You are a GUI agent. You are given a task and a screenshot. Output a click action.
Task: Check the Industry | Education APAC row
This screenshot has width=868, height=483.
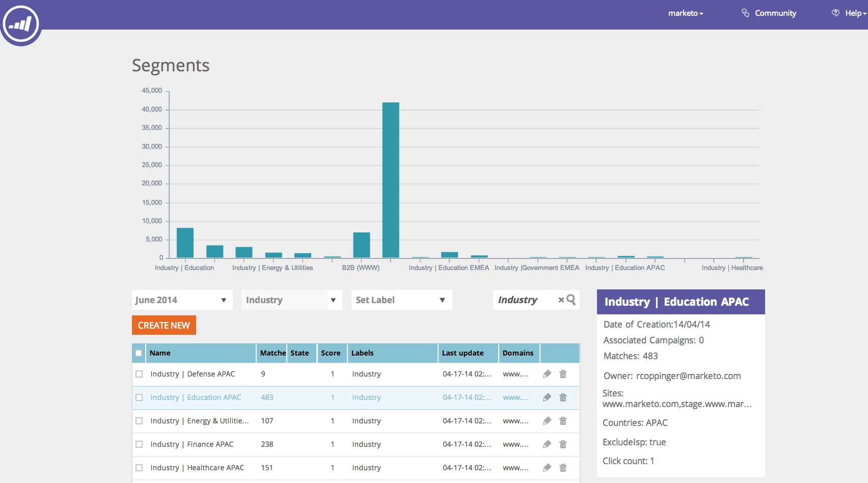(x=139, y=397)
